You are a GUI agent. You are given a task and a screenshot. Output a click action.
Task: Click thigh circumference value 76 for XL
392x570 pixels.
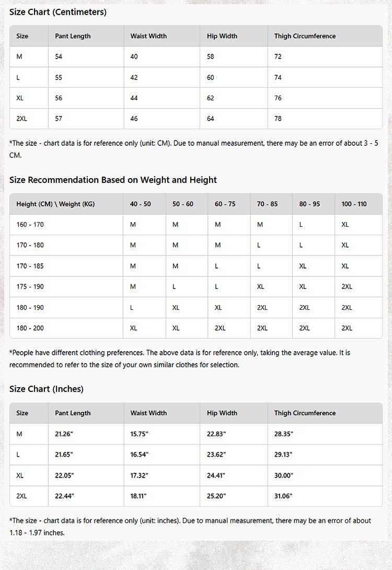pyautogui.click(x=278, y=98)
